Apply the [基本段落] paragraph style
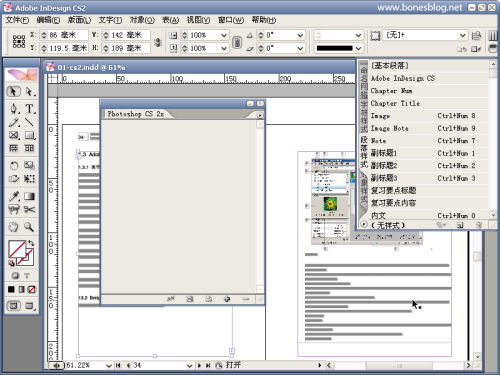The height and width of the screenshot is (375, 500). tap(429, 66)
